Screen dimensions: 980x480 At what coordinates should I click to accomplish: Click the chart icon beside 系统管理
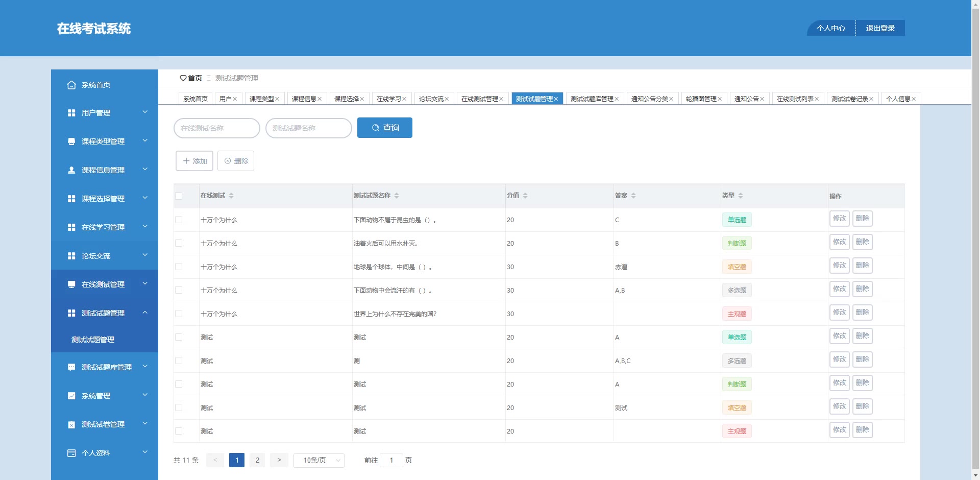(x=71, y=396)
